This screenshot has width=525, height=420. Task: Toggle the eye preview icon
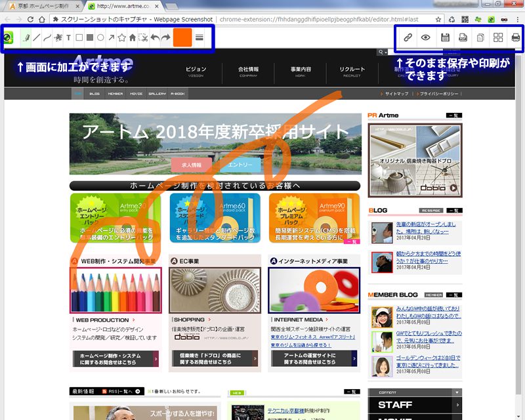coord(425,37)
